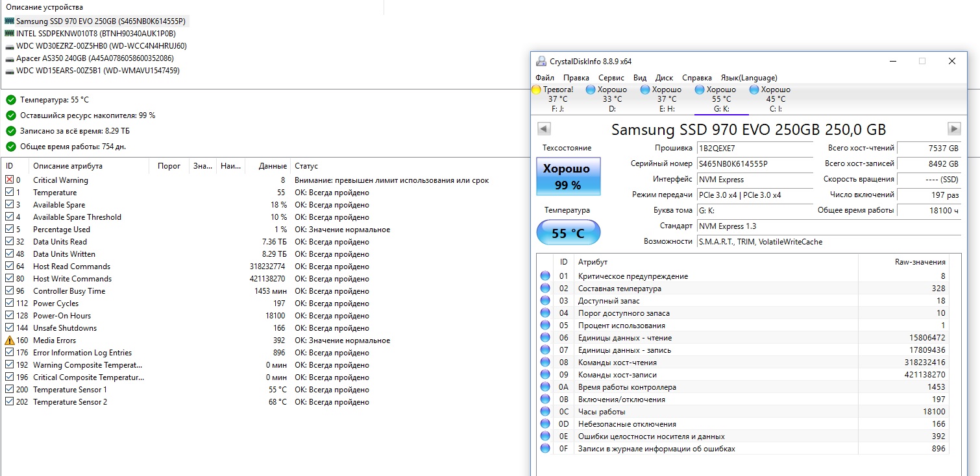
Task: Open the Сервис menu
Action: coord(611,78)
